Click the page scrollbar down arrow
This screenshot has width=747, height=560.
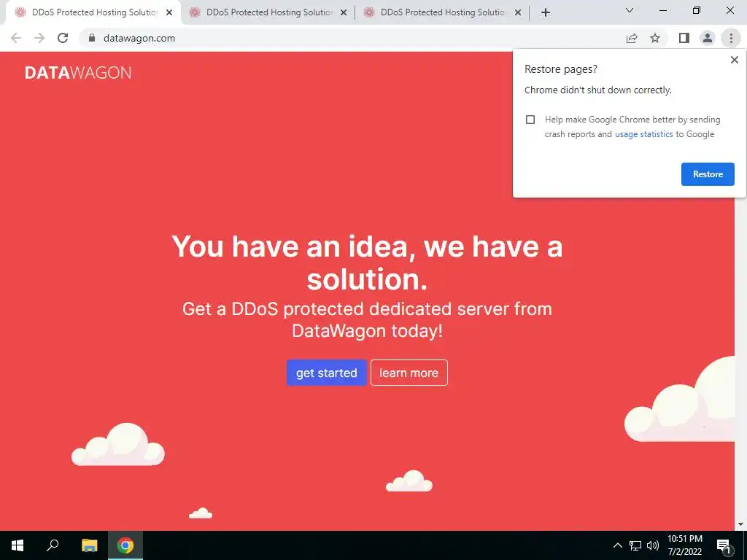point(740,525)
